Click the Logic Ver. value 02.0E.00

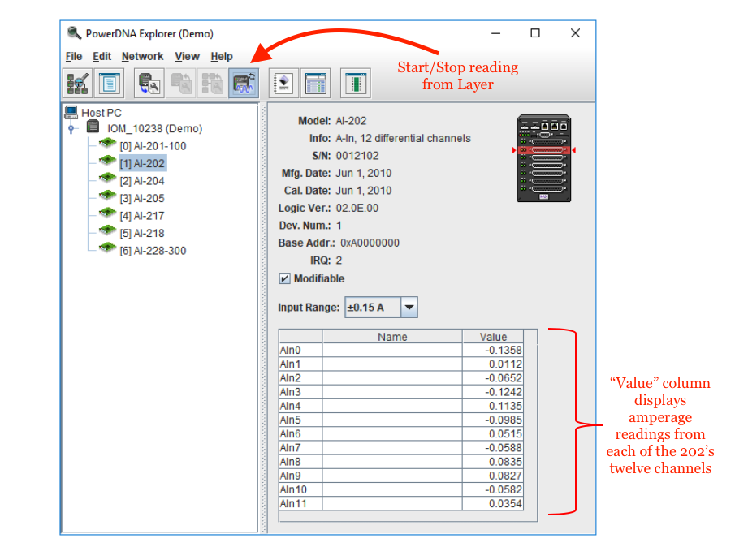pyautogui.click(x=357, y=209)
